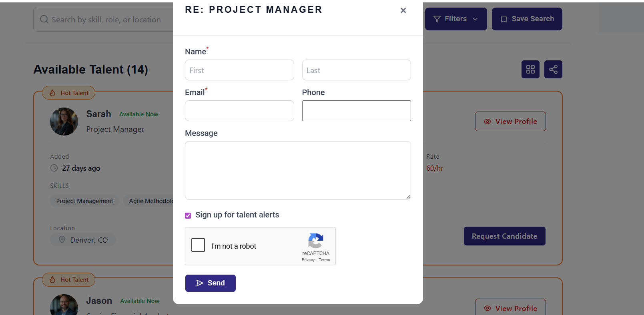644x315 pixels.
Task: Close the Project Manager dialog
Action: (403, 10)
